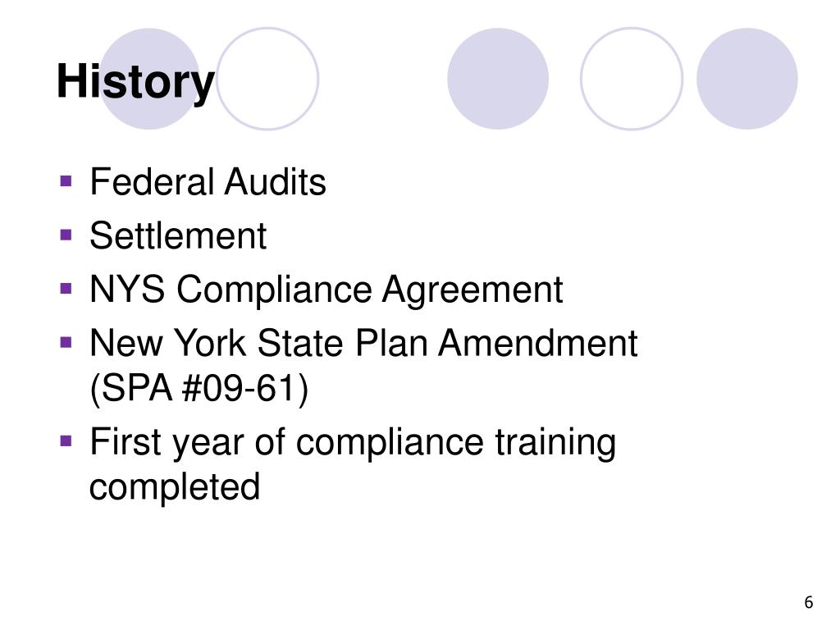Click the word Amendment in the fourth bullet
The width and height of the screenshot is (840, 630).
[x=538, y=343]
